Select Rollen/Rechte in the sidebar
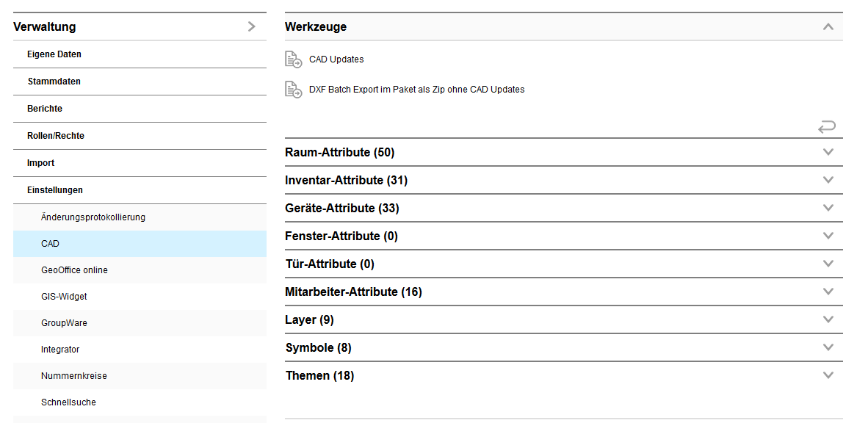The height and width of the screenshot is (423, 868). 56,136
